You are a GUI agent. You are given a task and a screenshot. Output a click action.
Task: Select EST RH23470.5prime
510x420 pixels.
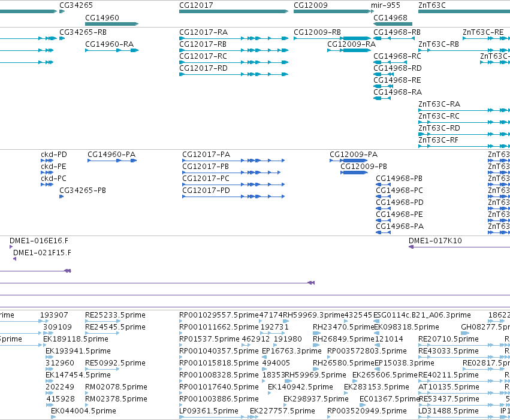[x=343, y=327]
